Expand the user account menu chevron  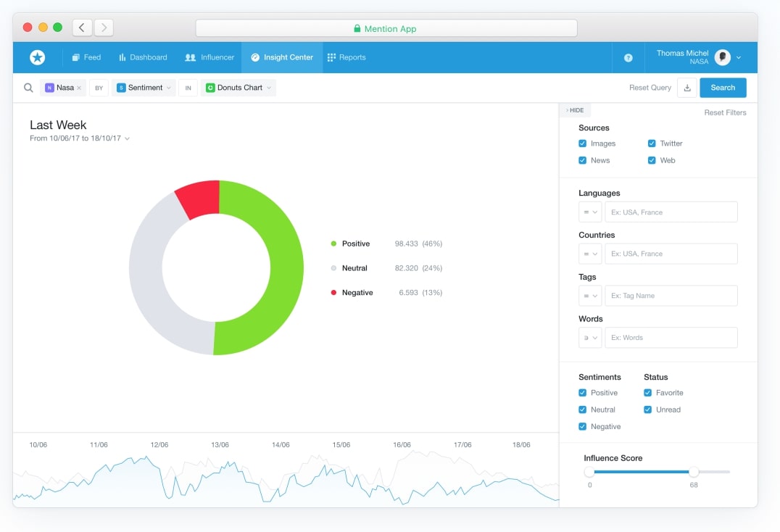pyautogui.click(x=739, y=58)
